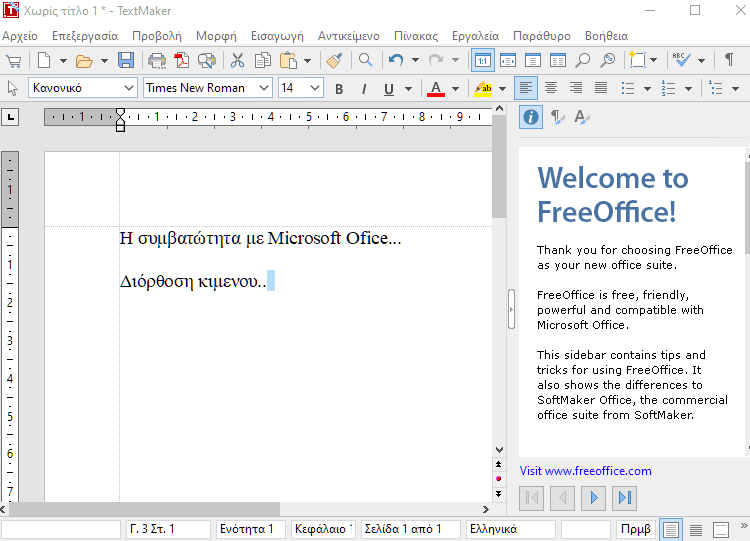Open the Προβολή menu
This screenshot has width=750, height=541.
157,36
